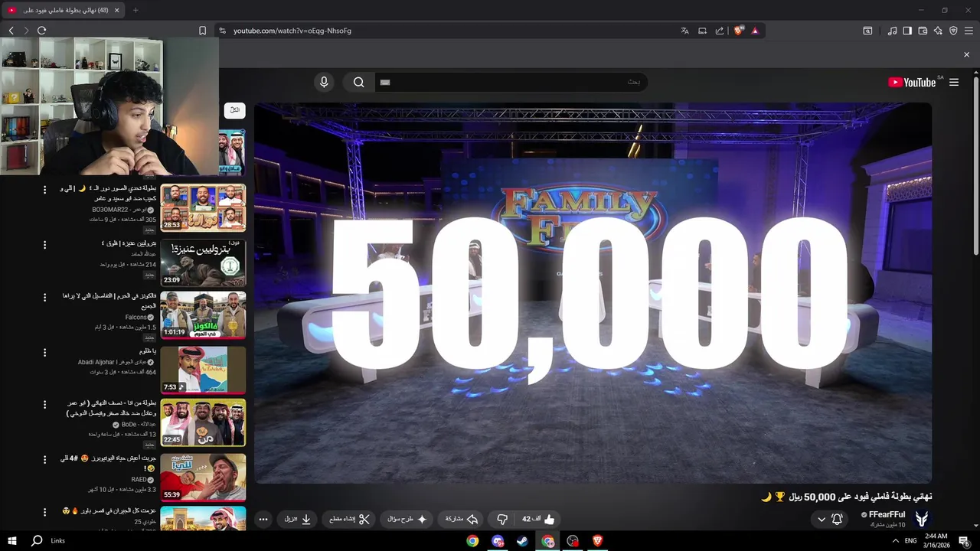The height and width of the screenshot is (551, 980).
Task: Click the browser forward arrow
Action: [x=26, y=31]
